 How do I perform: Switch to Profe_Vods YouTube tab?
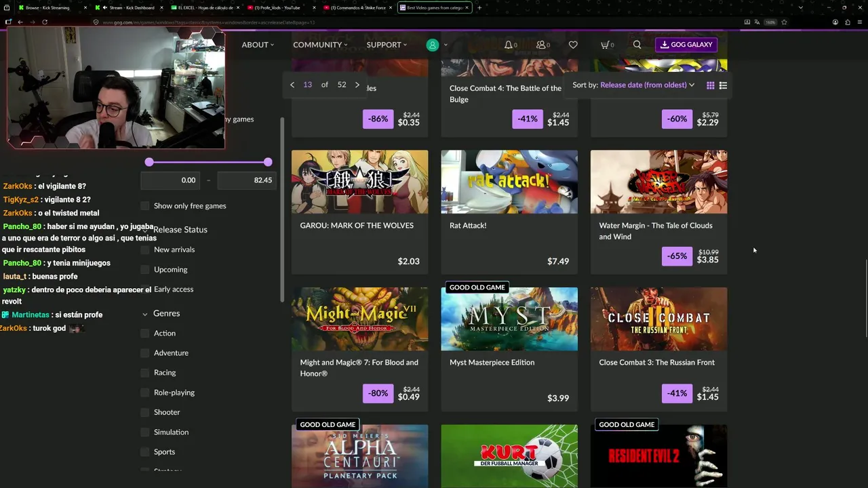pyautogui.click(x=281, y=7)
